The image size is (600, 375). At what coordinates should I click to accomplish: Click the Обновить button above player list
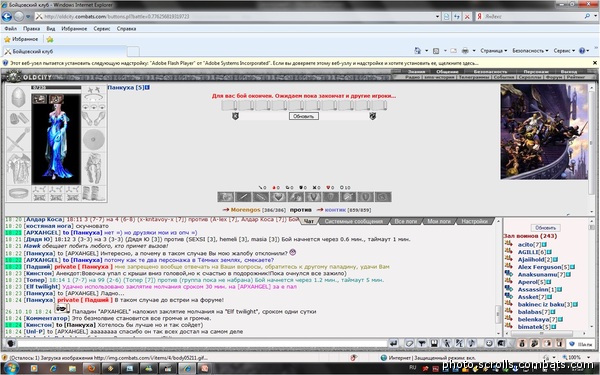pyautogui.click(x=546, y=228)
